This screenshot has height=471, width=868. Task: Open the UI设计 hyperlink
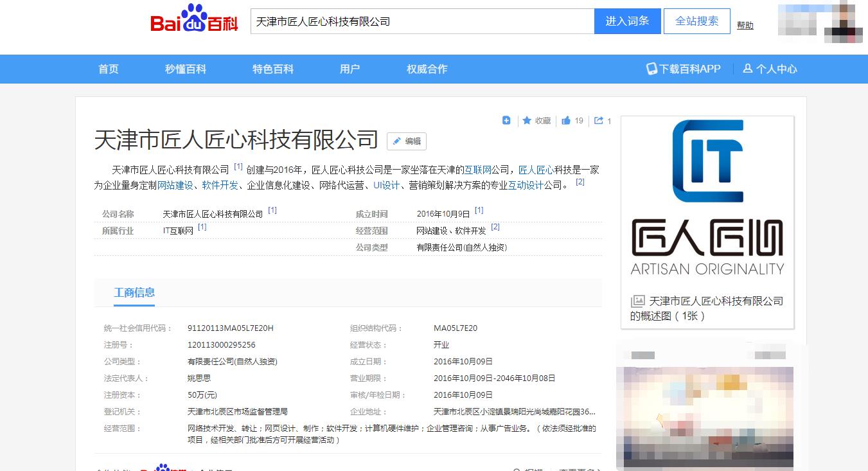coord(387,185)
